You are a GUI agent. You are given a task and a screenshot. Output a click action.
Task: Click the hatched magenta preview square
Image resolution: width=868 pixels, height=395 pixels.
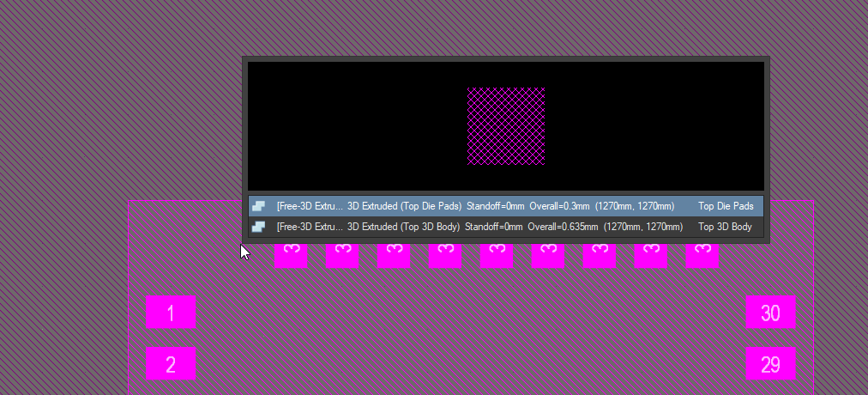(506, 125)
